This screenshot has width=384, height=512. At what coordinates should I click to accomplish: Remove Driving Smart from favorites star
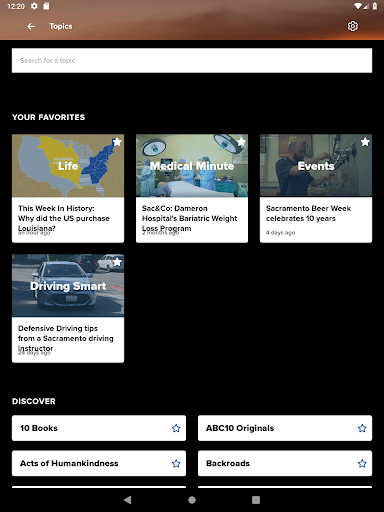[x=117, y=262]
